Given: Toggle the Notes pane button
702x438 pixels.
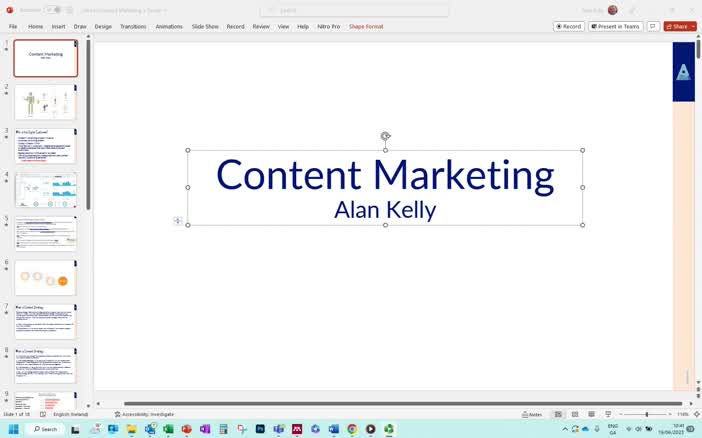Looking at the screenshot, I should coord(532,414).
